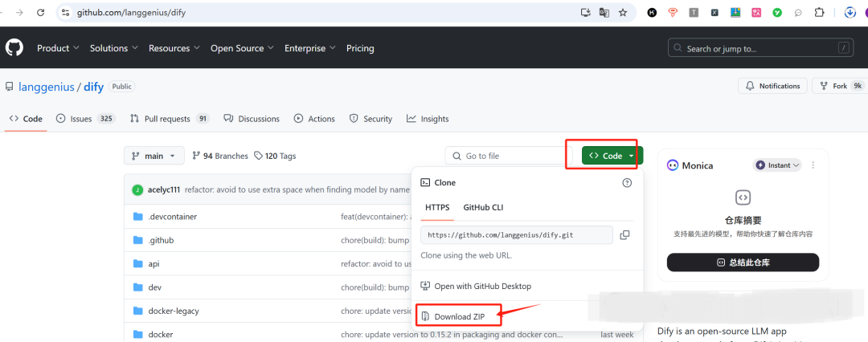Toggle the green Code dropdown button

pyautogui.click(x=612, y=156)
